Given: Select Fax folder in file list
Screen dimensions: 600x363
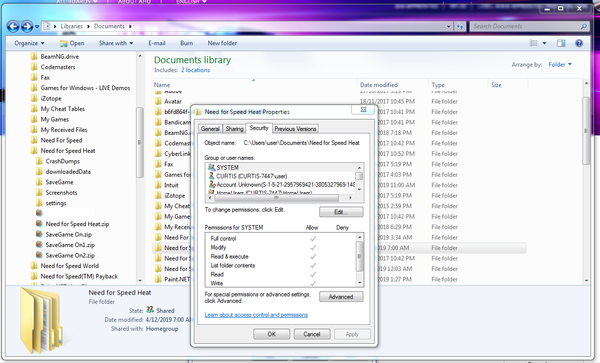Looking at the screenshot, I should 169,164.
